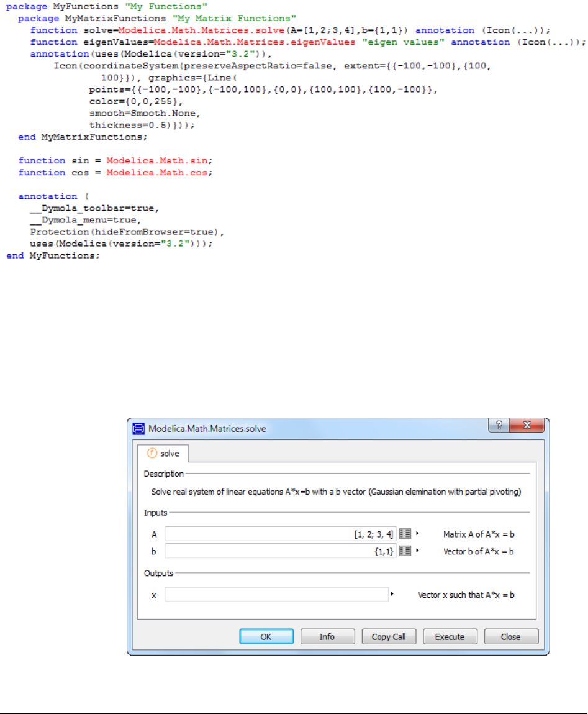The height and width of the screenshot is (714, 588).
Task: Click the OK button in the solve dialog
Action: pos(266,636)
